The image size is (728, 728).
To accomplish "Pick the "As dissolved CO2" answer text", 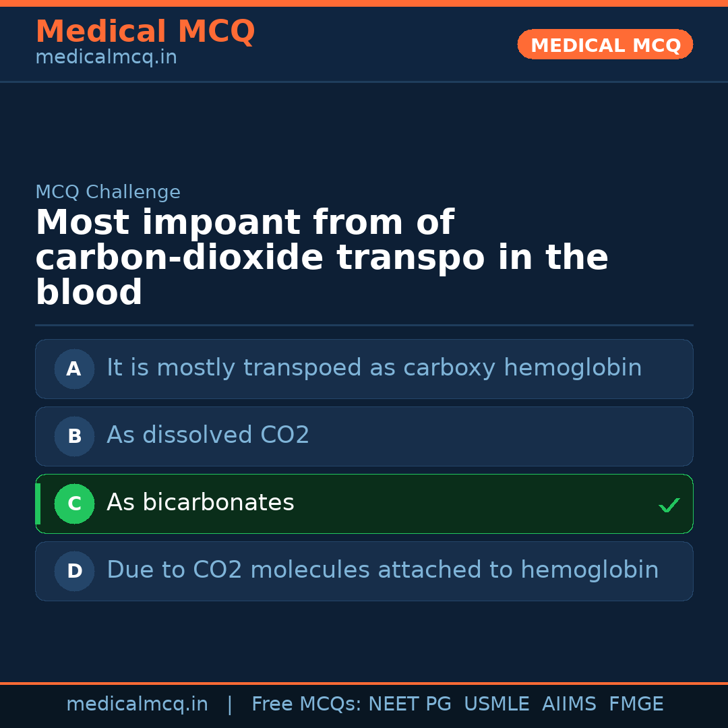I will (208, 435).
